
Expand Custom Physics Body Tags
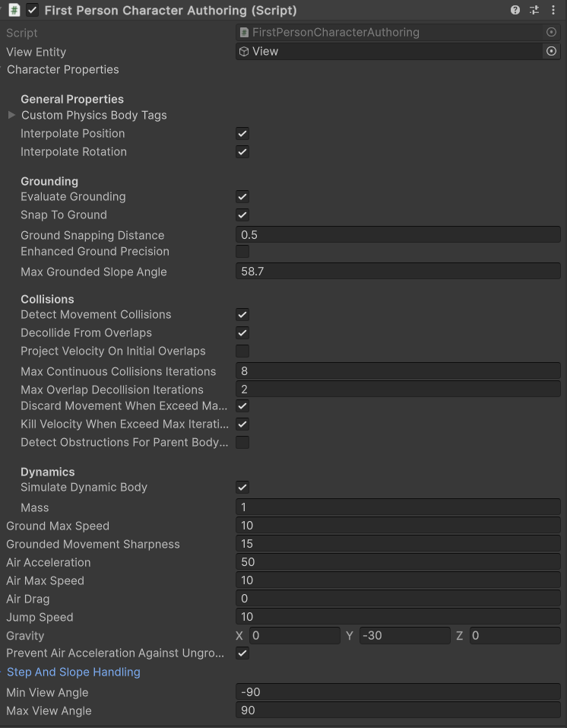11,116
